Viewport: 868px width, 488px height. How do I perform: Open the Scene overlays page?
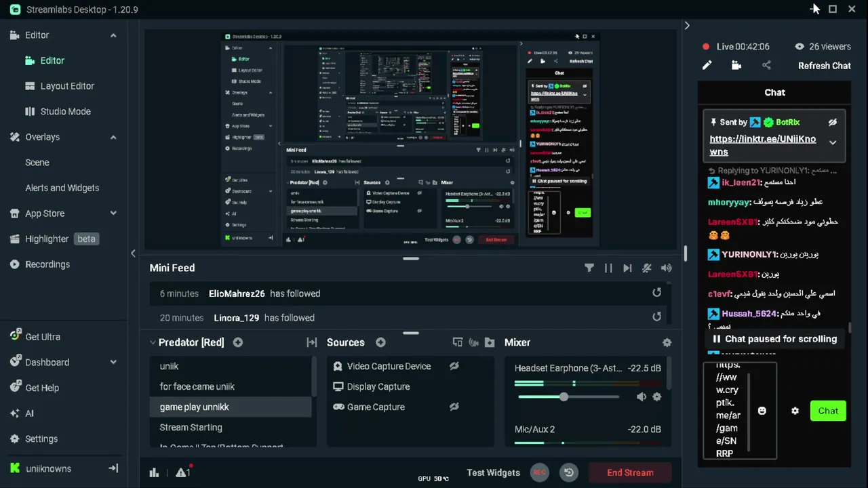(37, 163)
